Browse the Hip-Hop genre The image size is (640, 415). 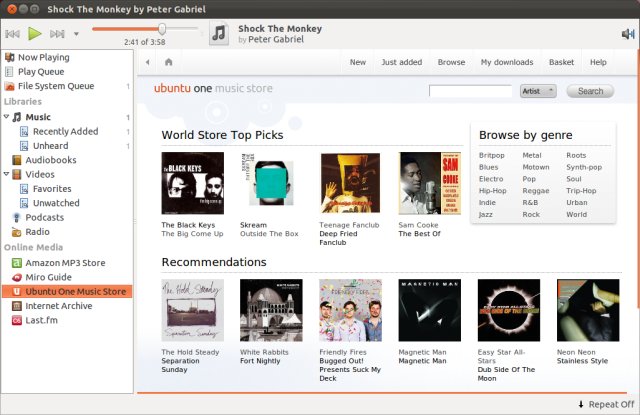click(x=492, y=191)
